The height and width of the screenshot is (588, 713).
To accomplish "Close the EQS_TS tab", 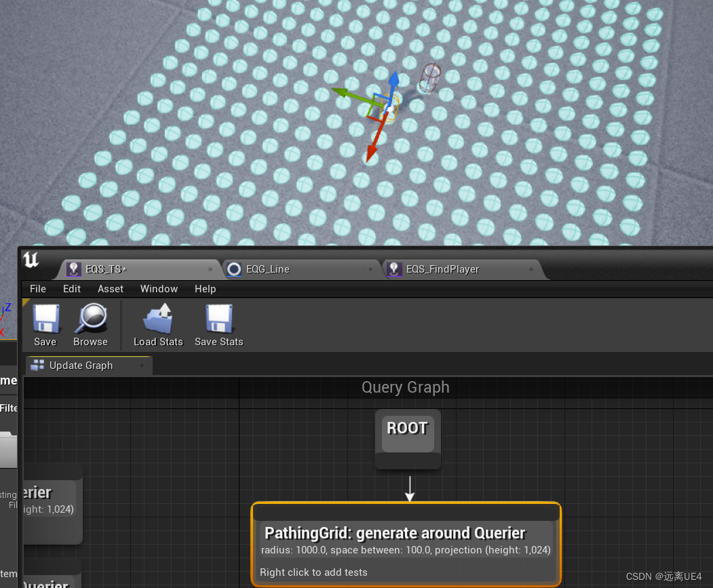I will point(210,269).
